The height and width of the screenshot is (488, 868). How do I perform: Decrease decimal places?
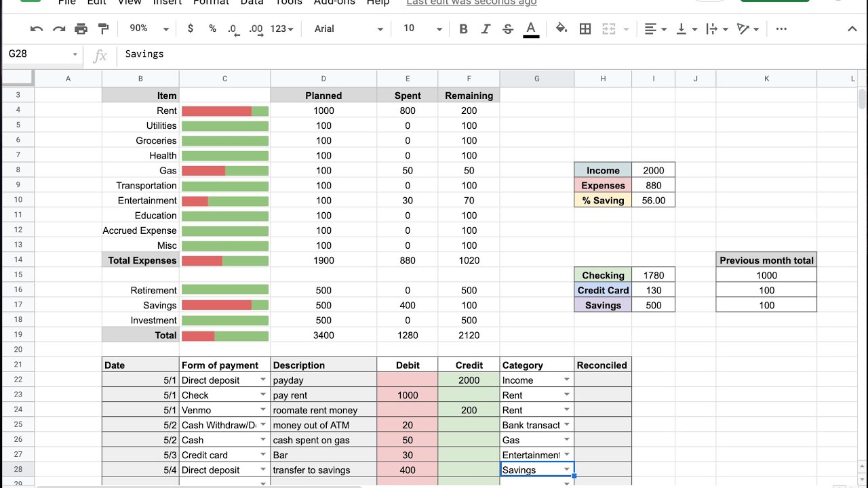(233, 28)
